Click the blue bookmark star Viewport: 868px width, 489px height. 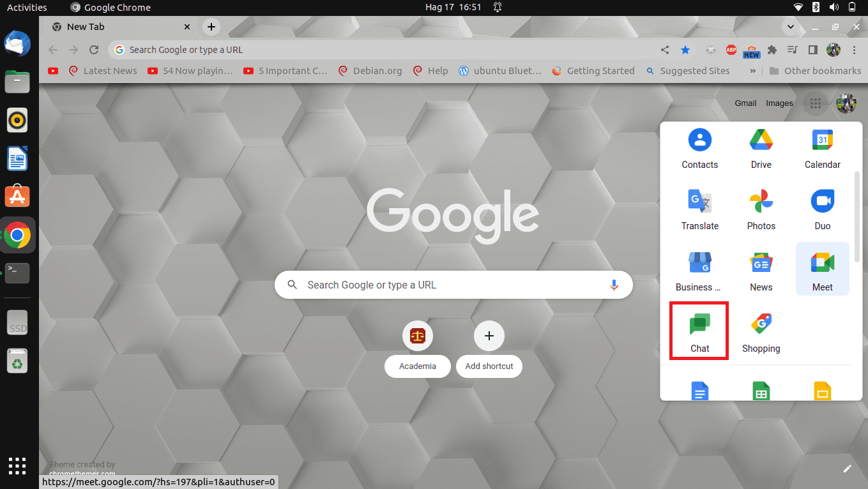[x=685, y=50]
